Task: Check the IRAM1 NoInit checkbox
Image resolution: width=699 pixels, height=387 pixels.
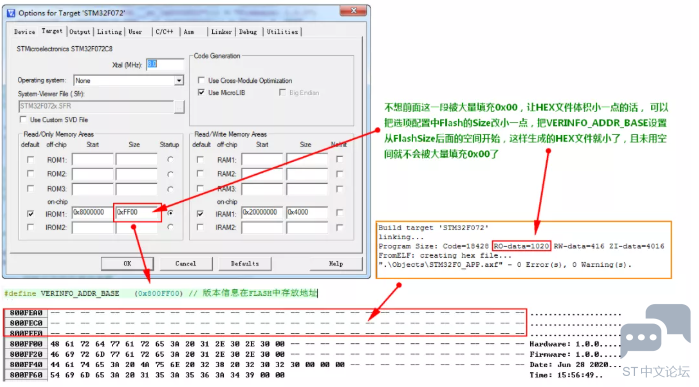Action: [x=340, y=213]
